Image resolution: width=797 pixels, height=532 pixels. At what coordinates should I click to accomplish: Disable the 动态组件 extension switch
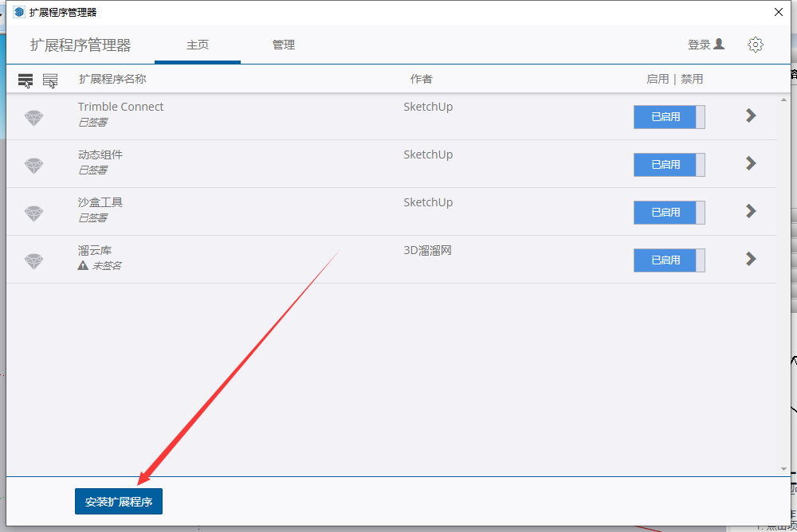pyautogui.click(x=669, y=165)
